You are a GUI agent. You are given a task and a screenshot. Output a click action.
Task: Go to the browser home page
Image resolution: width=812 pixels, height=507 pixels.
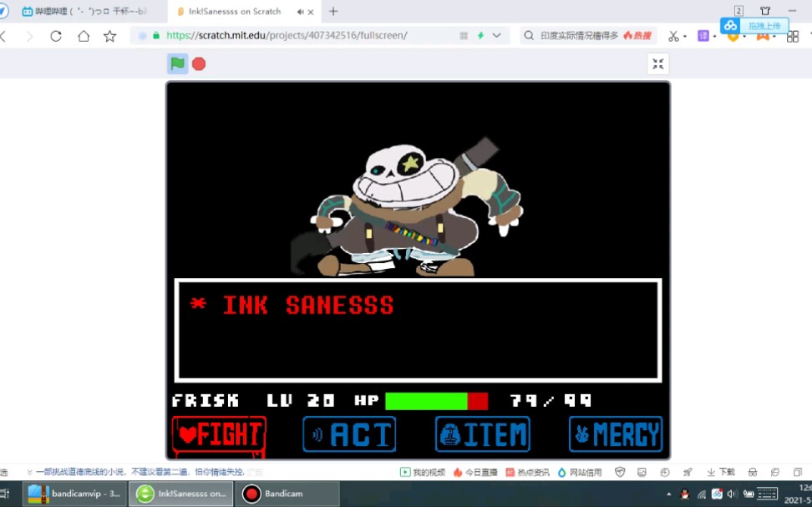tap(84, 36)
